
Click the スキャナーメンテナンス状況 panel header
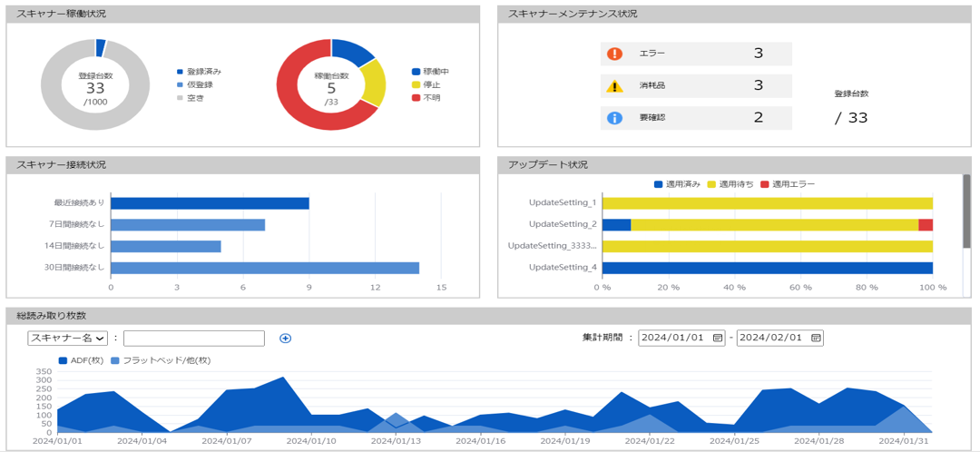734,14
